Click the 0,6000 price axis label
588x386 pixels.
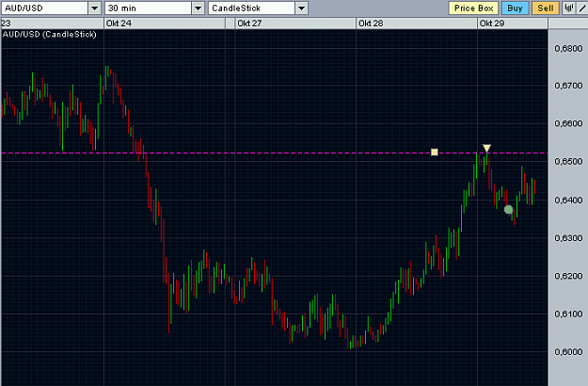click(x=568, y=352)
